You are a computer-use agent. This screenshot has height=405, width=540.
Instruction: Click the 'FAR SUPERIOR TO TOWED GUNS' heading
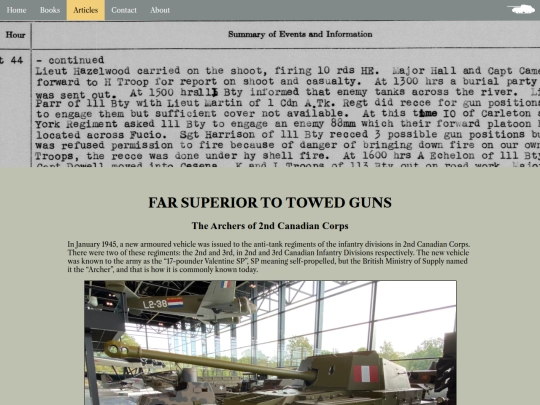(x=270, y=202)
